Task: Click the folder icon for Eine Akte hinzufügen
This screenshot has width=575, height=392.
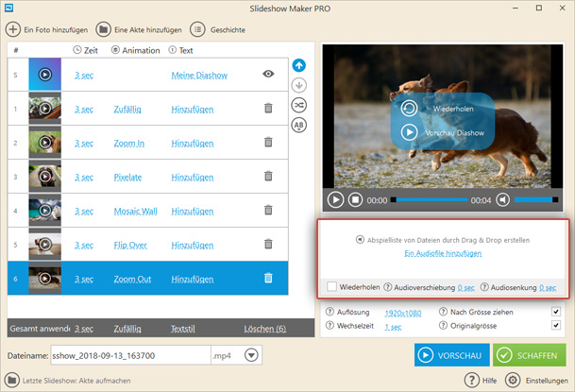Action: click(x=104, y=29)
